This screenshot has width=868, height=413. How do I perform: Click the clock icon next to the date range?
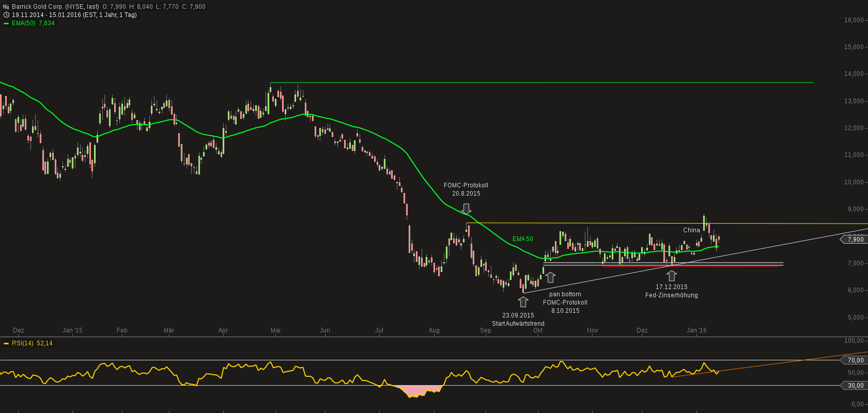click(6, 15)
